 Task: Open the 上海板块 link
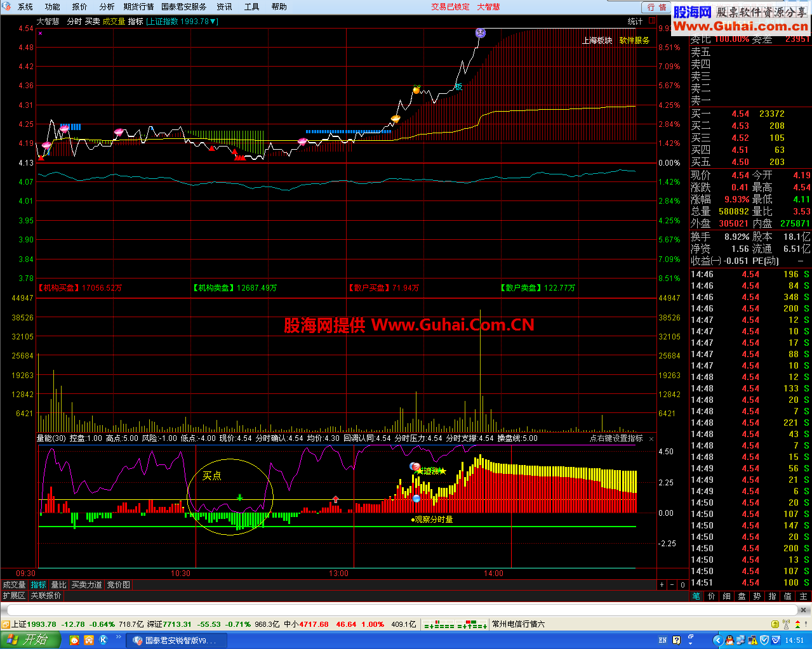[x=597, y=41]
